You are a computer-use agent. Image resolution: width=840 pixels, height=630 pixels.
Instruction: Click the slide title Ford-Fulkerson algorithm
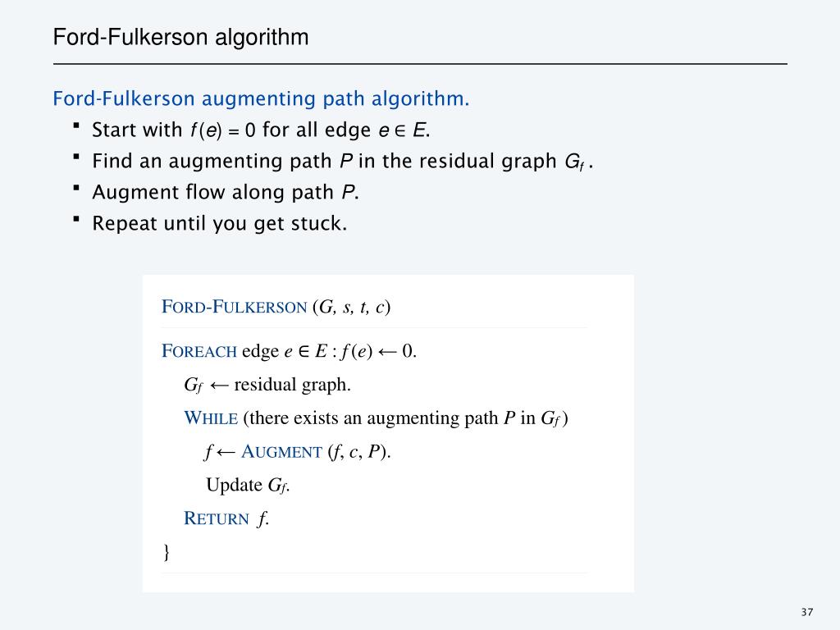coord(180,38)
